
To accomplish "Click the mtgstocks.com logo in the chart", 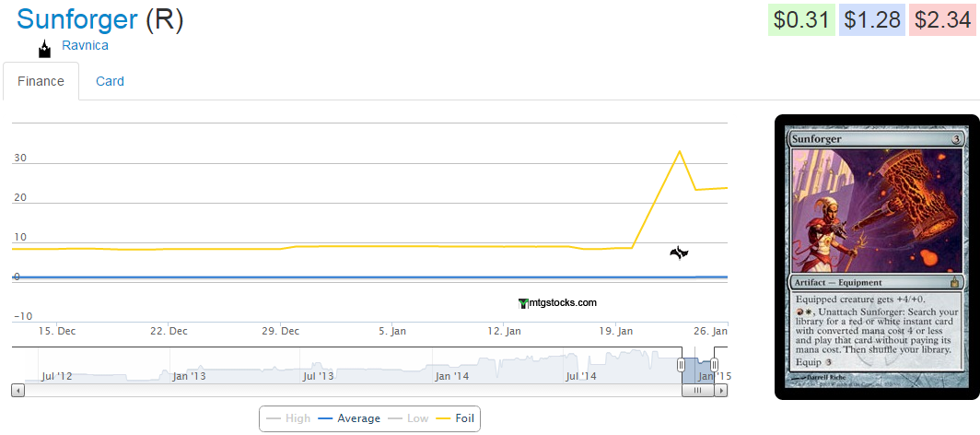I will coord(557,302).
